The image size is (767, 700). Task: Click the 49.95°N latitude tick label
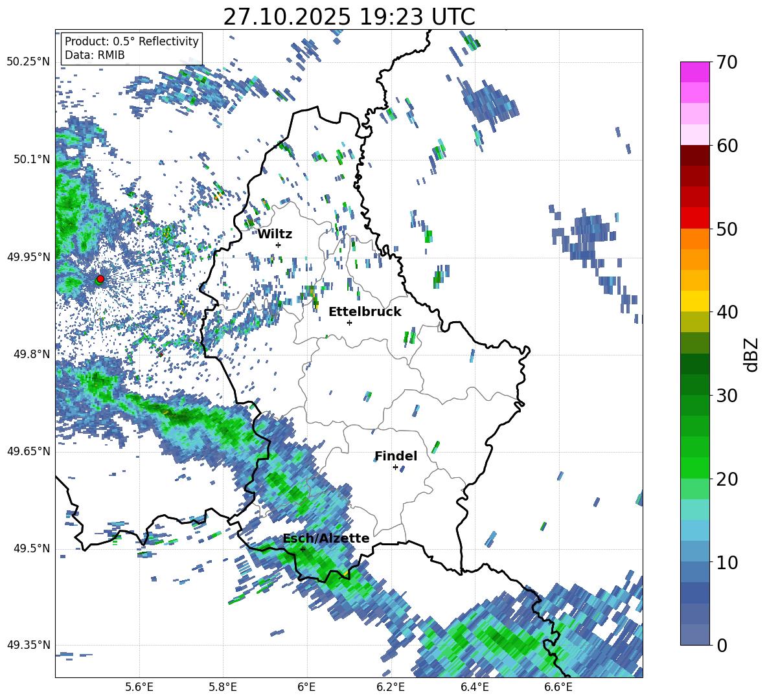pos(29,257)
